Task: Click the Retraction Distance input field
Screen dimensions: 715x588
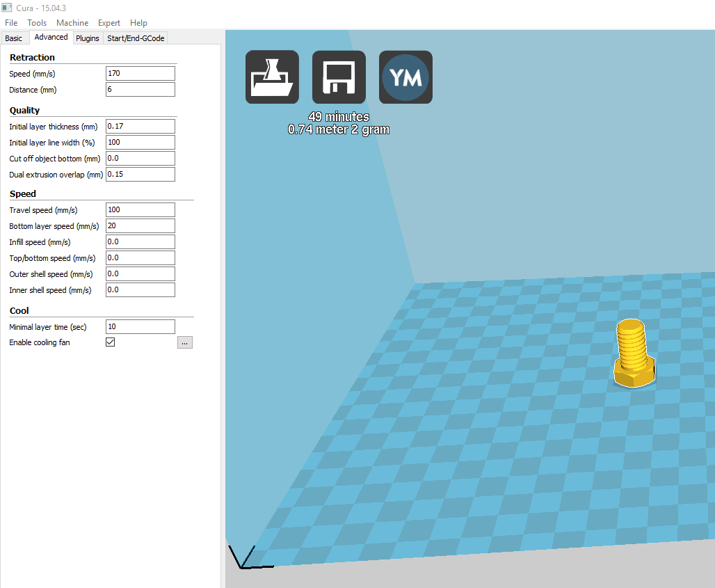Action: [140, 89]
